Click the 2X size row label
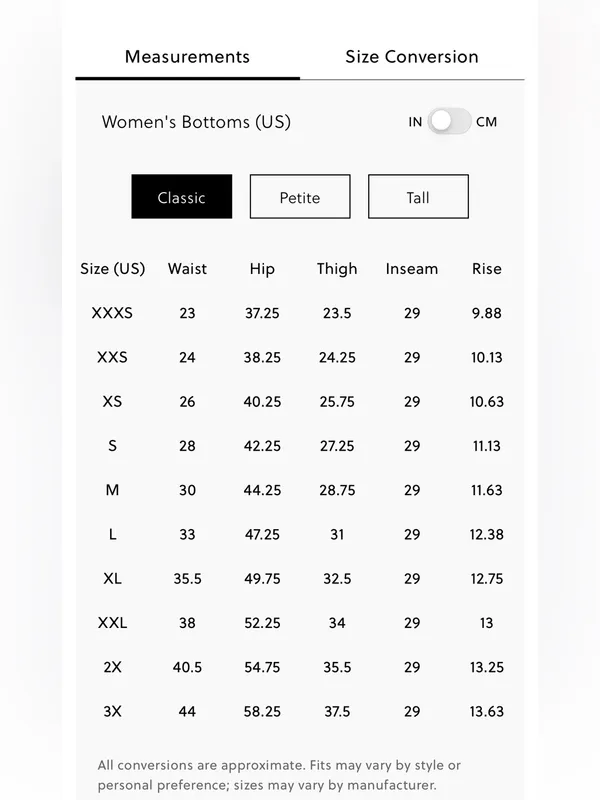The width and height of the screenshot is (600, 800). point(112,667)
